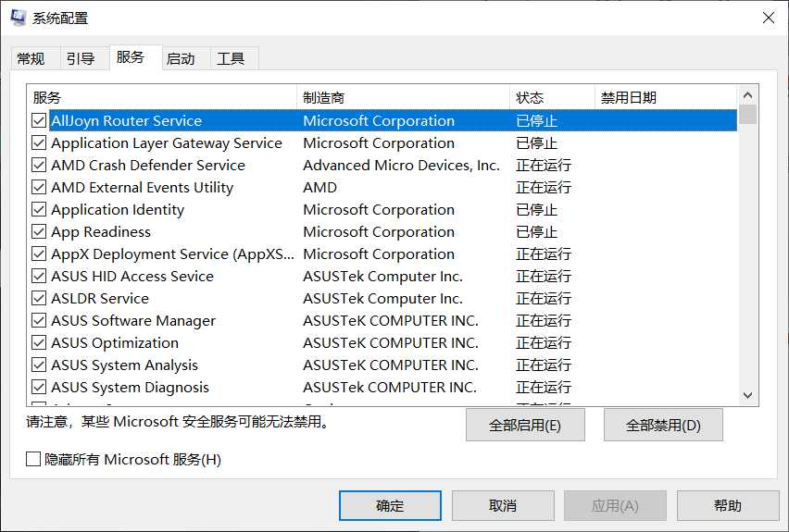This screenshot has height=532, width=789.
Task: Select the ASLDR Service row
Action: (x=382, y=298)
